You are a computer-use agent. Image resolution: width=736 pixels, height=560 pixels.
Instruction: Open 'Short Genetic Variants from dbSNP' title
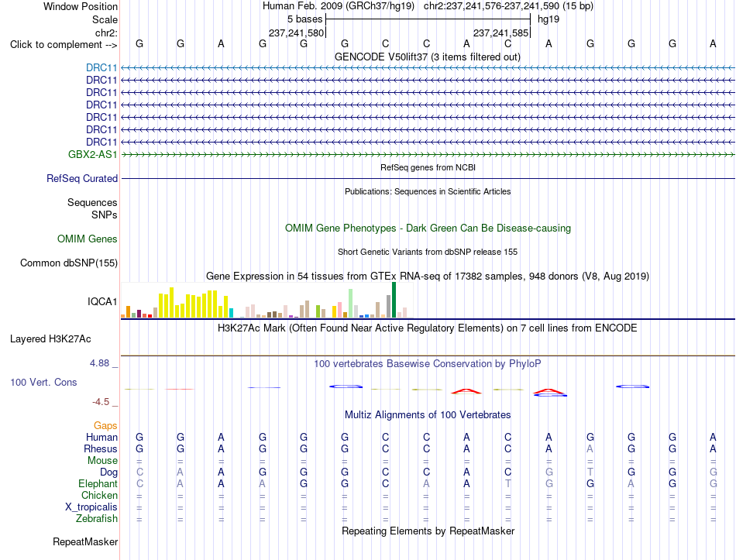tap(428, 252)
